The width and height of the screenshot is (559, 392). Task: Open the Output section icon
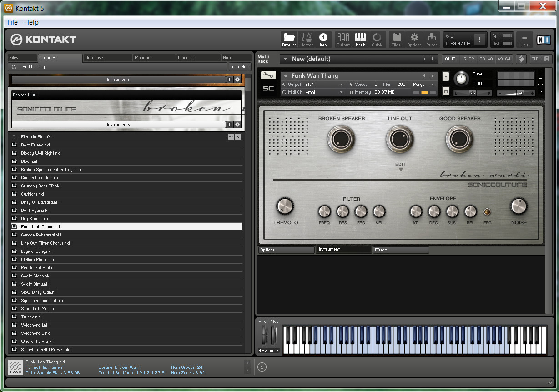pyautogui.click(x=343, y=39)
